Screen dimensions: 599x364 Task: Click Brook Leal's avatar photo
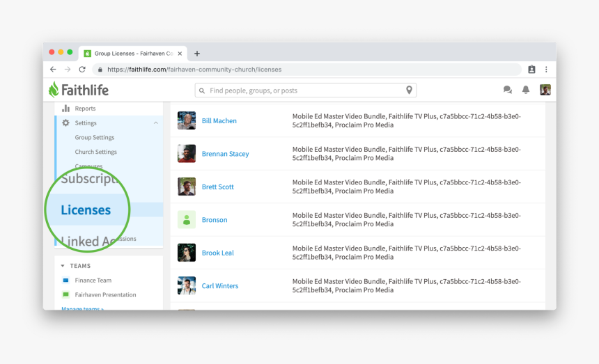point(187,253)
